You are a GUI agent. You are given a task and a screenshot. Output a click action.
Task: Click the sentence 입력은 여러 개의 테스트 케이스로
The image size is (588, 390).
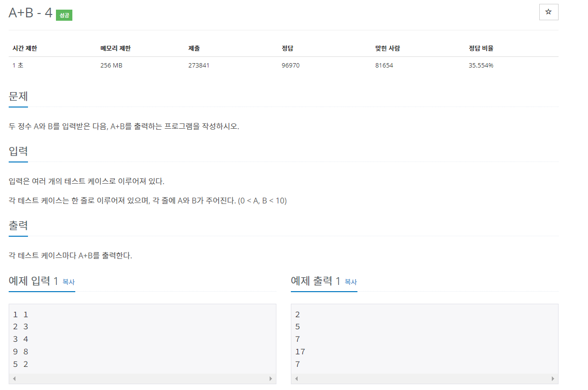[87, 182]
